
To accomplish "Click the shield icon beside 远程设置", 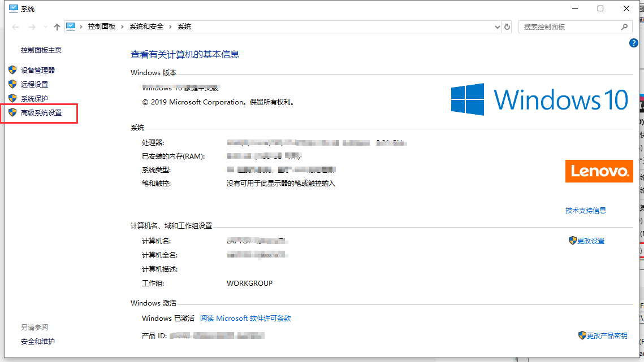I will (12, 84).
